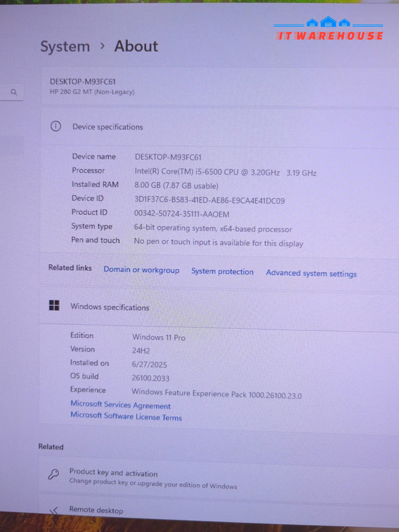Click the Installed on label
Screen dimensions: 399x532
tap(89, 362)
